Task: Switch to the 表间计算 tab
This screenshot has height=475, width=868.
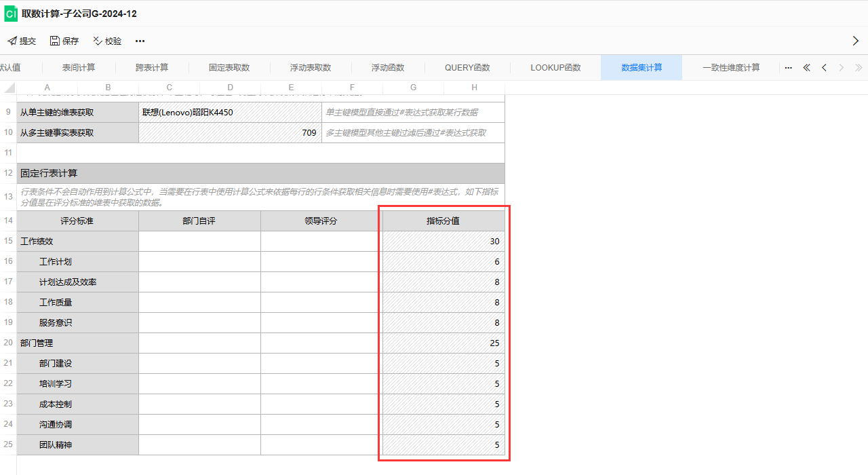Action: click(79, 68)
